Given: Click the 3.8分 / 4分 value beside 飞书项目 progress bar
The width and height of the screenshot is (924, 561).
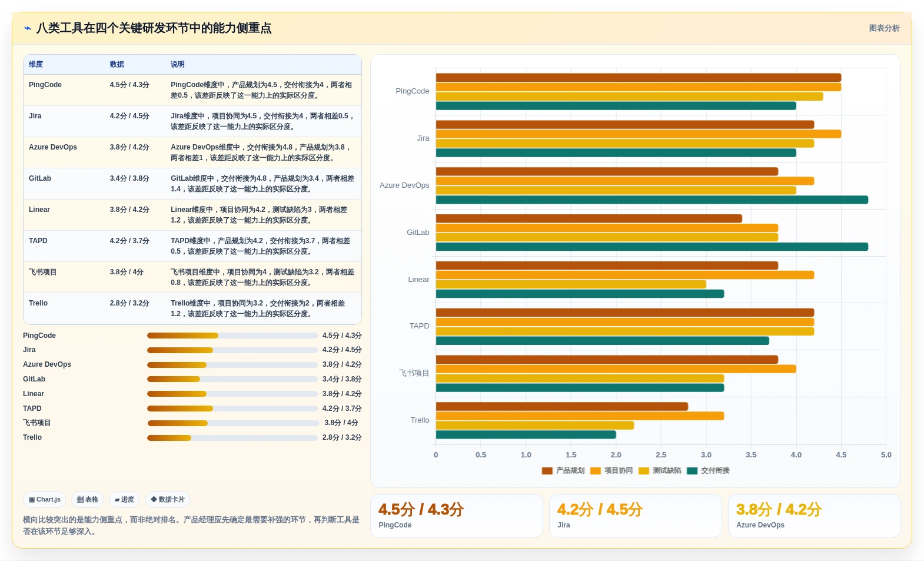Looking at the screenshot, I should point(341,423).
